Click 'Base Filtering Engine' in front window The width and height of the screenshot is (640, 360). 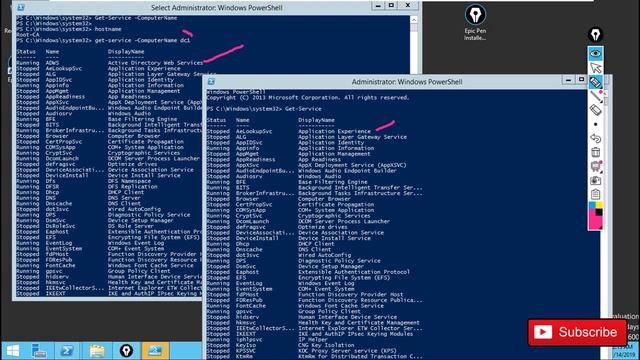click(x=333, y=182)
